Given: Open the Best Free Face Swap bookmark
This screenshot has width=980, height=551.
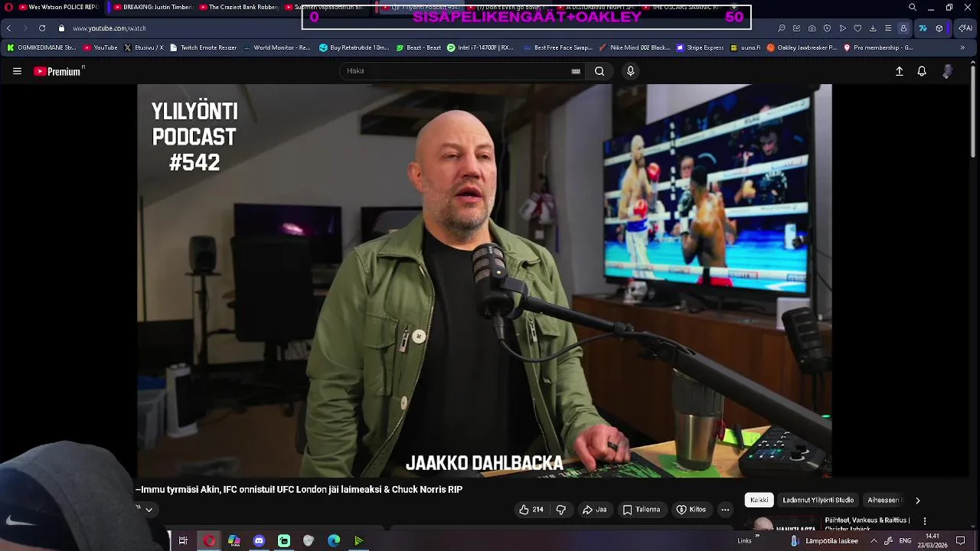Looking at the screenshot, I should click(558, 47).
